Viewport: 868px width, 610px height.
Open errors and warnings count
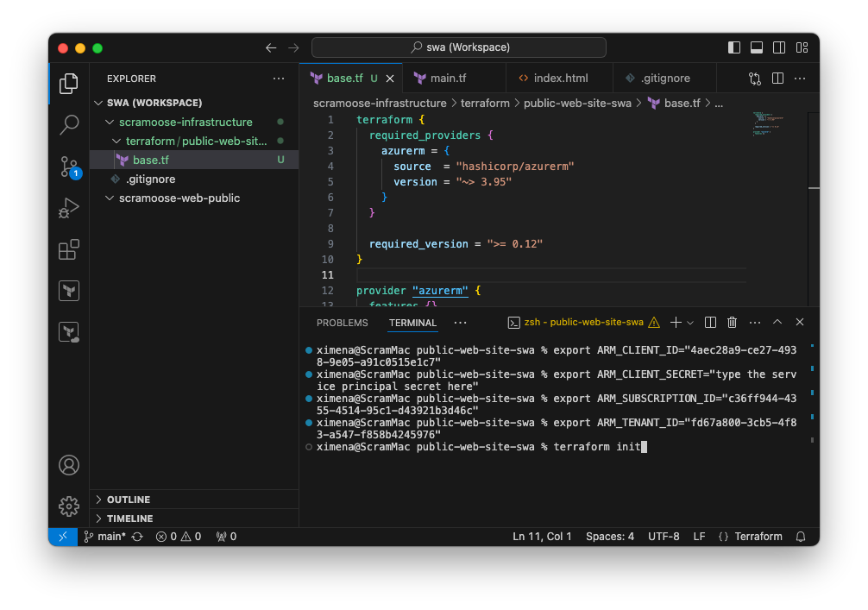click(x=179, y=537)
